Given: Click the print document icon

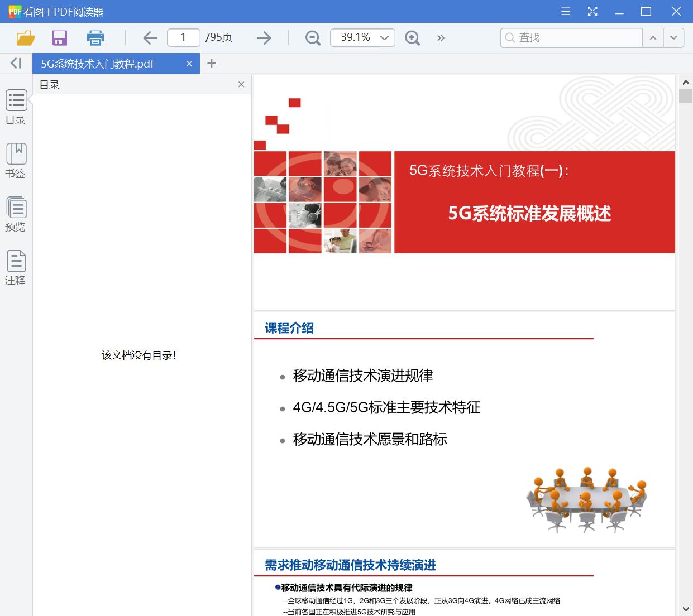Looking at the screenshot, I should point(95,37).
